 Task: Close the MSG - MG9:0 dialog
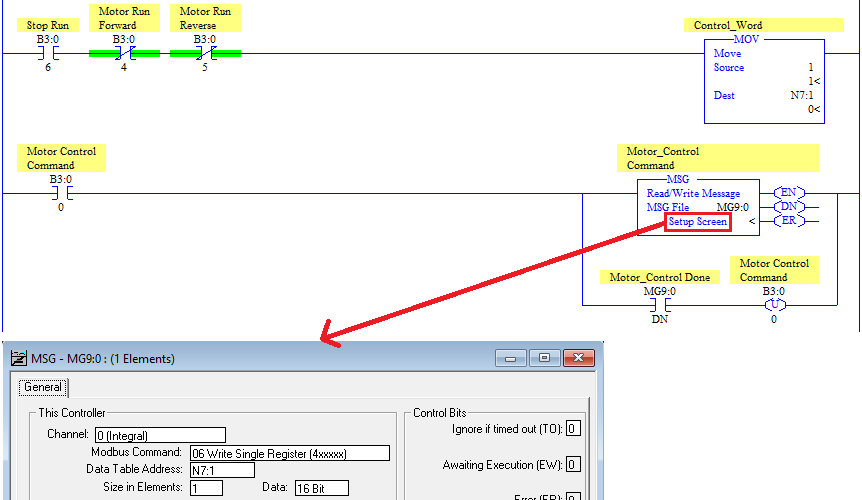point(578,358)
